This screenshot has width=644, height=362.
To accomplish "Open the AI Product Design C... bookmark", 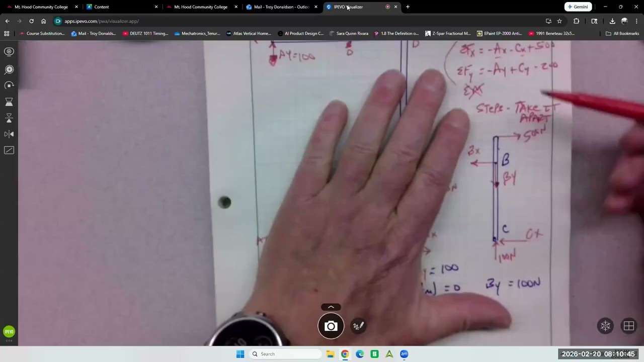I will click(300, 34).
